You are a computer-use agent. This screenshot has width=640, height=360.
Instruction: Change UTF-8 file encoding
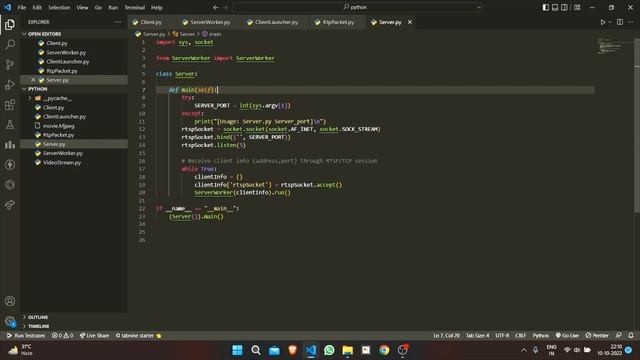pos(502,336)
